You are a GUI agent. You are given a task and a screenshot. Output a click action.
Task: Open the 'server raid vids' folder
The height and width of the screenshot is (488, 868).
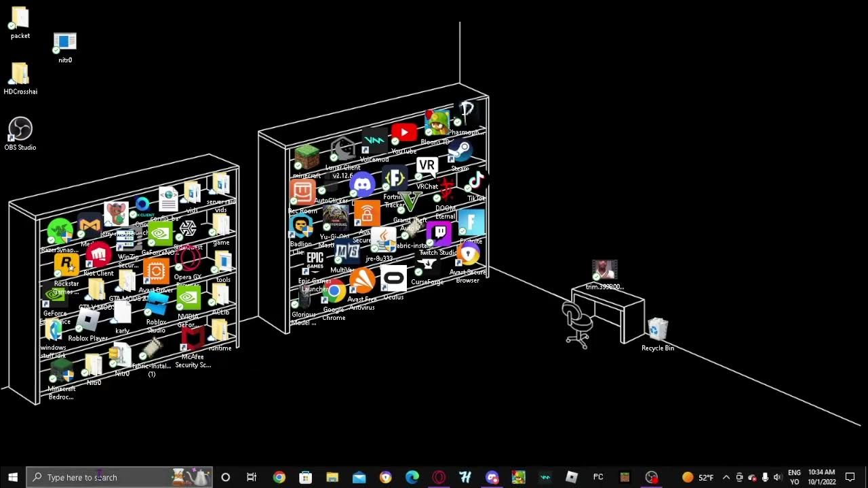click(220, 192)
